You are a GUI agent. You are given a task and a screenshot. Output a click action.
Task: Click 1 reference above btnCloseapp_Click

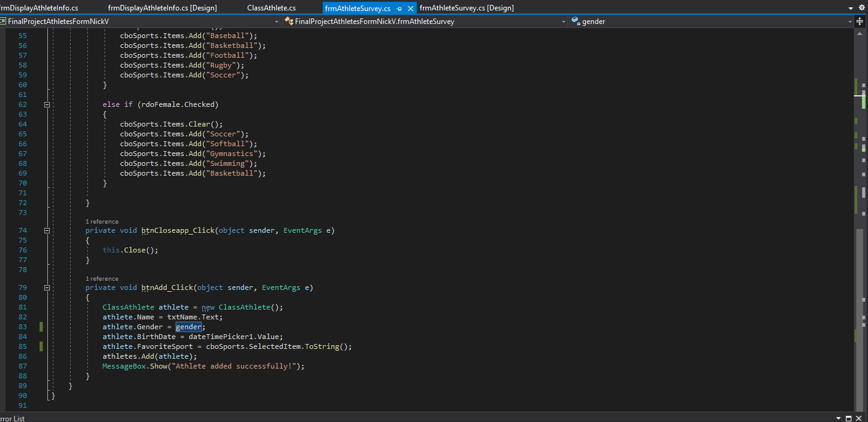102,221
